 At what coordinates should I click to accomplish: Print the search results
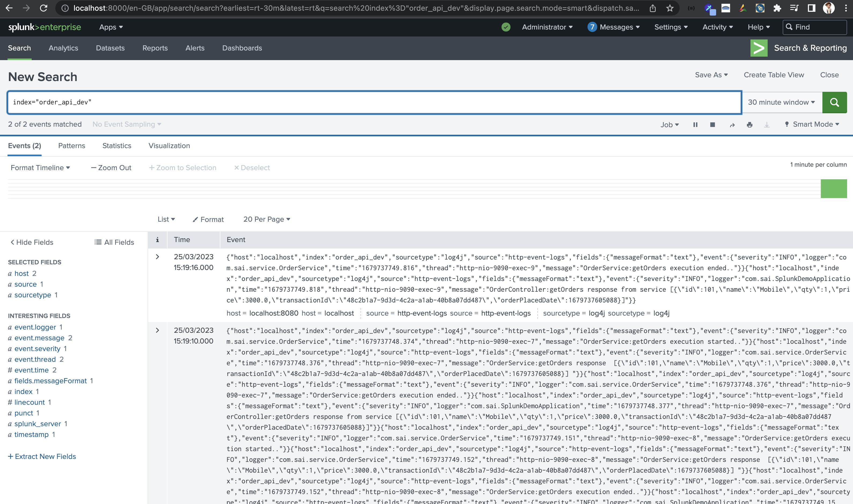pos(750,125)
